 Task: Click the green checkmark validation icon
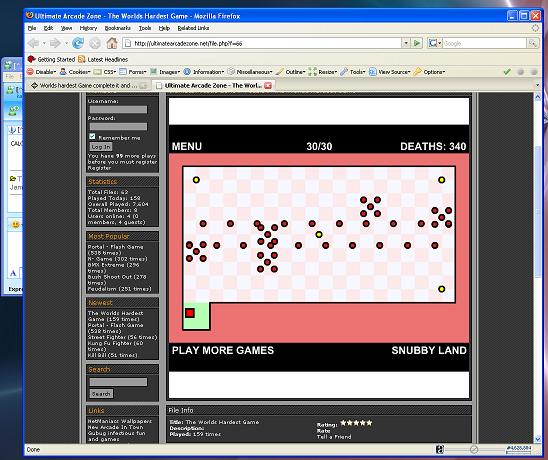[507, 72]
